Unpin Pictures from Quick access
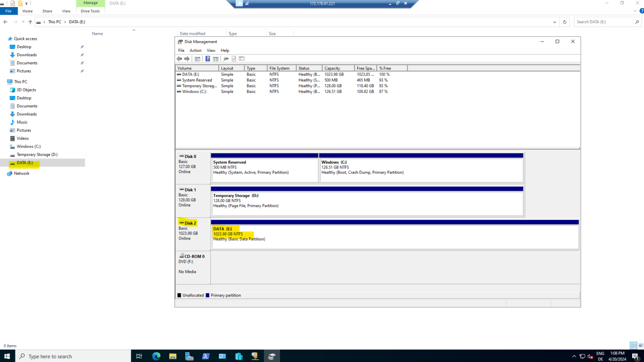644x362 pixels. tap(82, 71)
